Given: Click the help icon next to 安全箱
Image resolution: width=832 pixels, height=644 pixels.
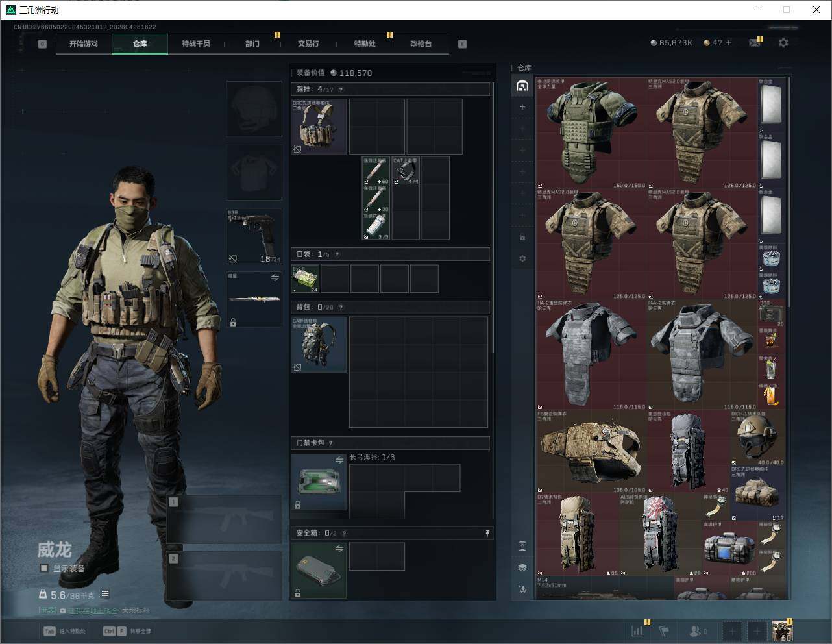Looking at the screenshot, I should (x=345, y=533).
